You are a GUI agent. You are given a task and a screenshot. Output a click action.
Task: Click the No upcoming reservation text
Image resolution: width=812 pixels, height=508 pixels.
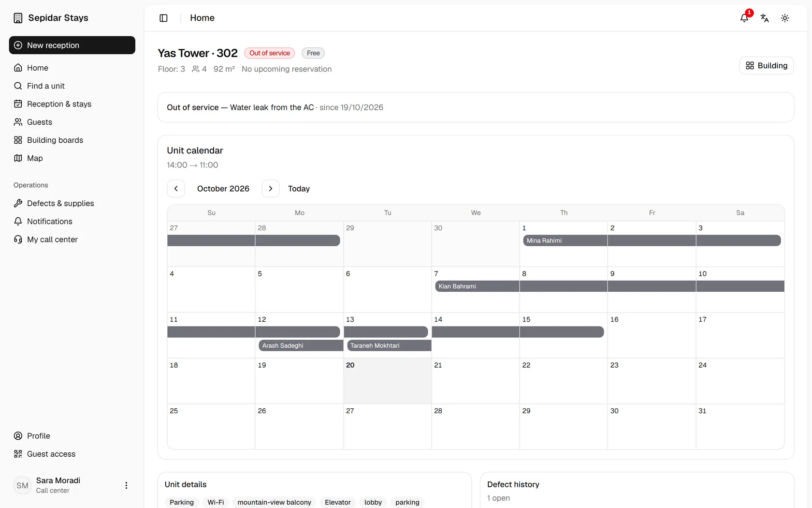click(287, 69)
